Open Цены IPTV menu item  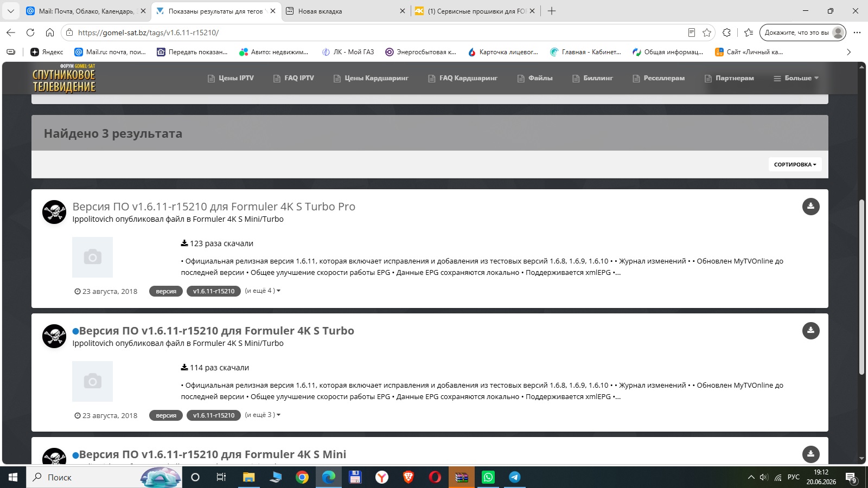click(231, 78)
